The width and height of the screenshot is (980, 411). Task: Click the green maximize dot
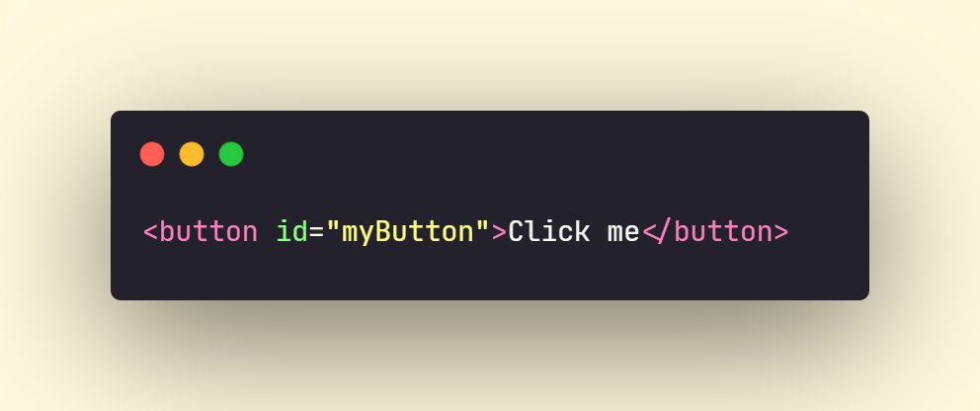[230, 154]
